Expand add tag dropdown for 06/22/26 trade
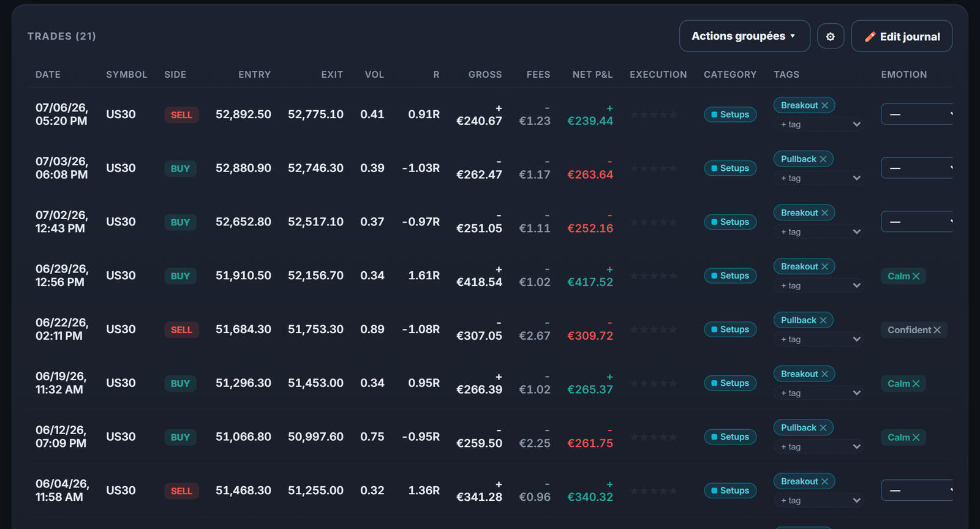 pyautogui.click(x=819, y=339)
